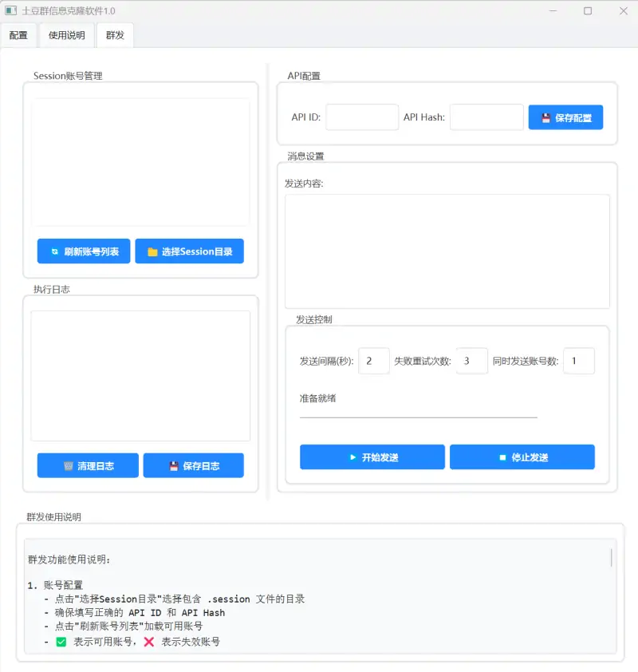The height and width of the screenshot is (672, 638).
Task: Focus the API Hash input field
Action: click(486, 117)
